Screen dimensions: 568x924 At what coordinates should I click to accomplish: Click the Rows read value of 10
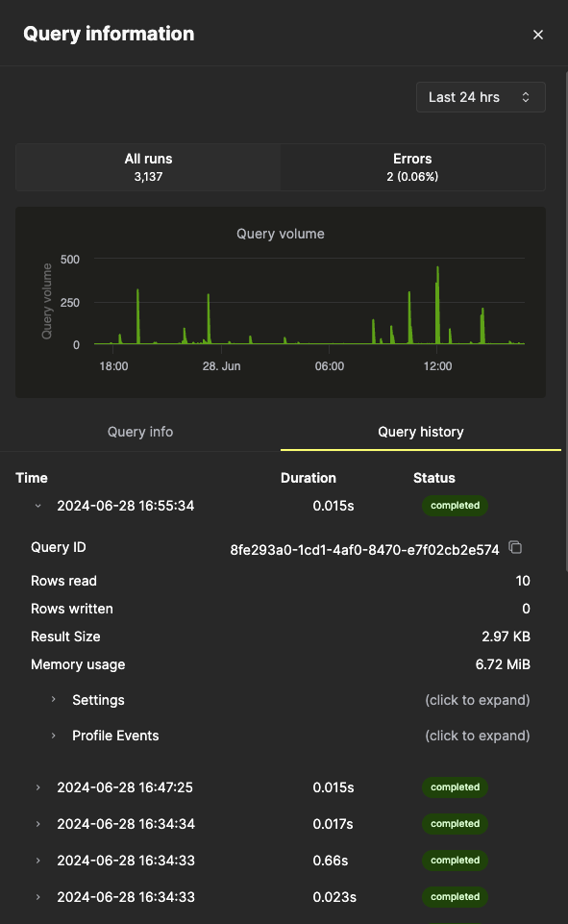click(x=523, y=581)
